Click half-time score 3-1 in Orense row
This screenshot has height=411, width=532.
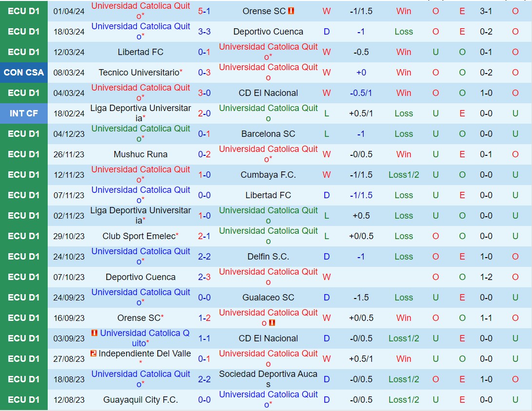point(486,11)
